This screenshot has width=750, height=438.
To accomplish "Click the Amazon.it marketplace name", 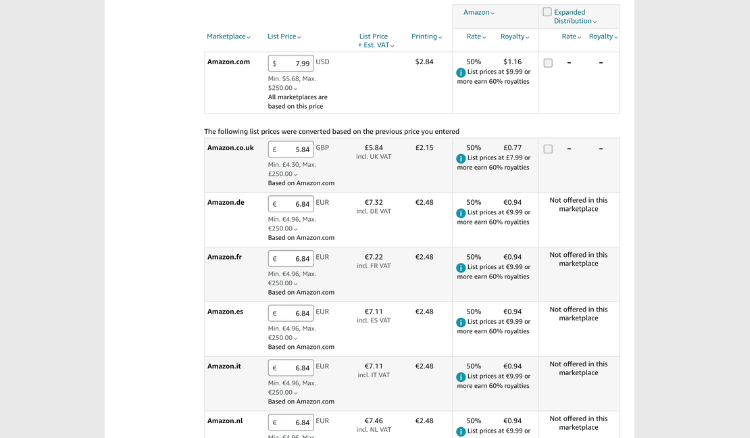I will click(224, 366).
